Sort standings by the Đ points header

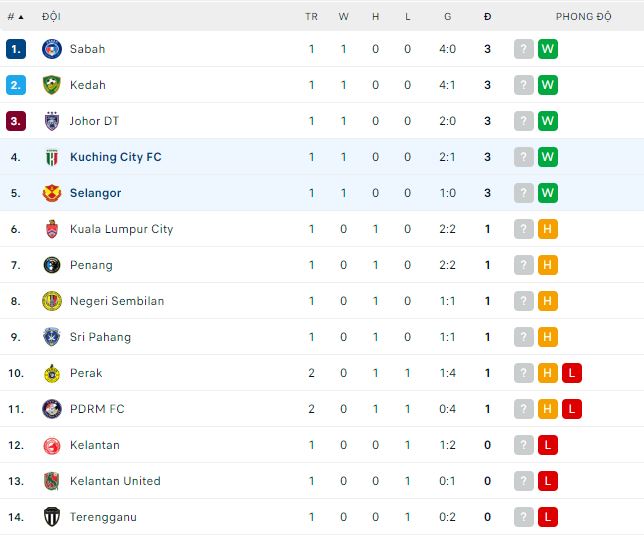pyautogui.click(x=487, y=16)
